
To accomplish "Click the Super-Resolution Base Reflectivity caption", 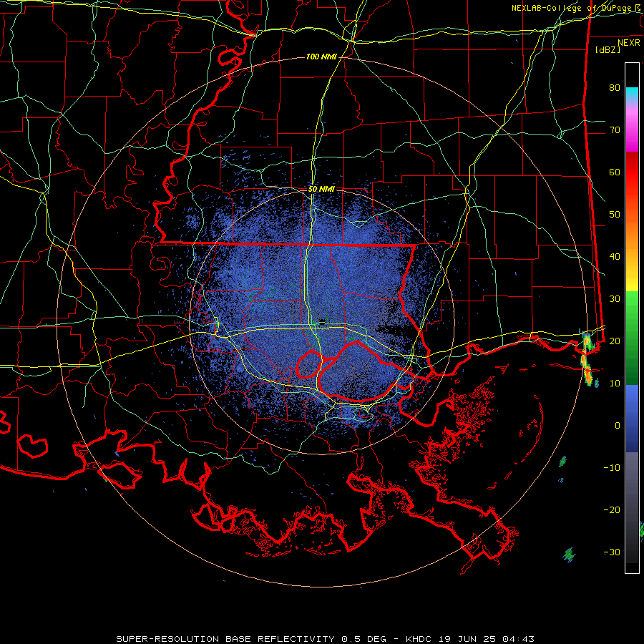I will [225, 639].
